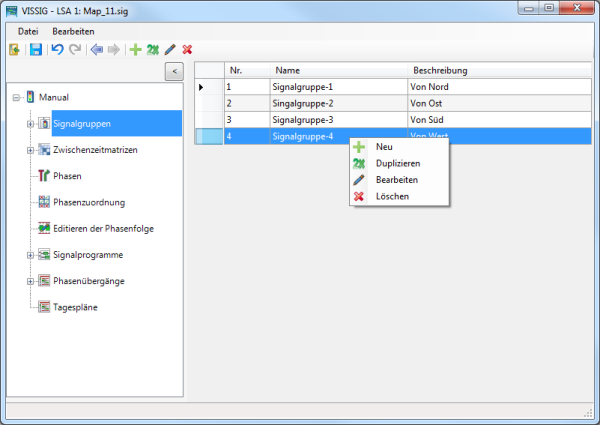Open the Bearbeiten menu

(x=72, y=32)
